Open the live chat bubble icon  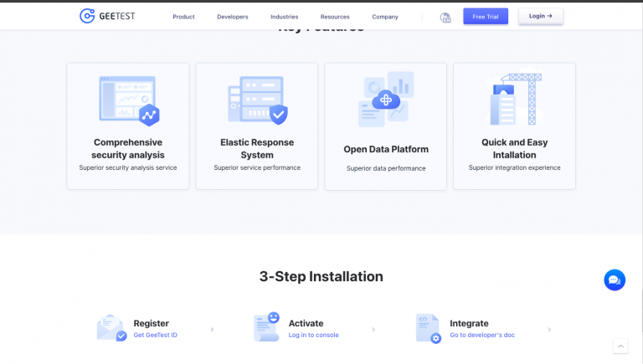[x=614, y=279]
